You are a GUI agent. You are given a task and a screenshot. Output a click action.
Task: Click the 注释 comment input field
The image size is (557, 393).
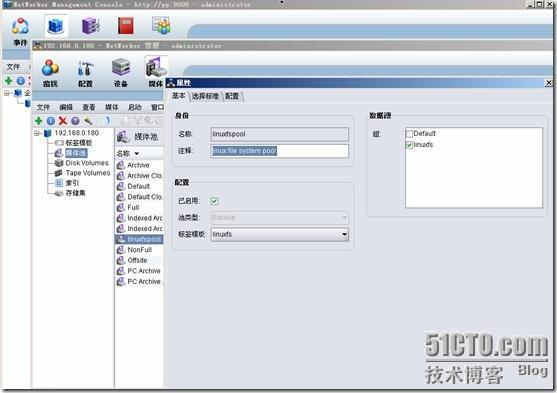pyautogui.click(x=280, y=151)
